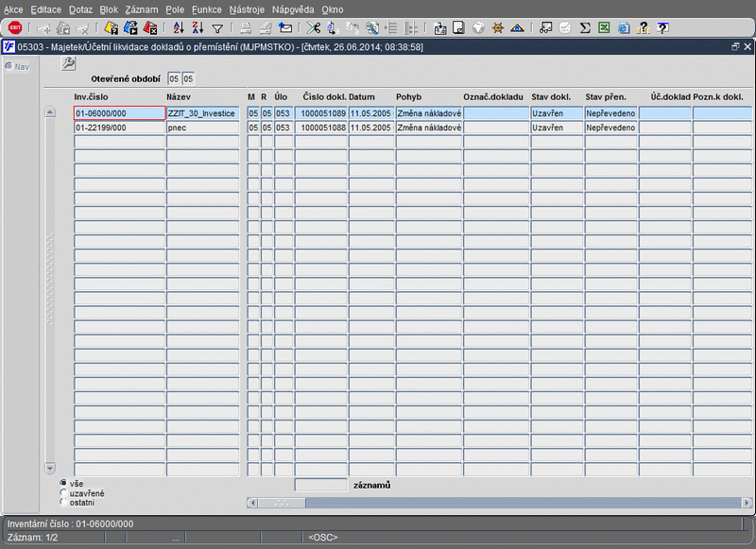Image resolution: width=756 pixels, height=549 pixels.
Task: Open the Nástroje menu
Action: (247, 9)
